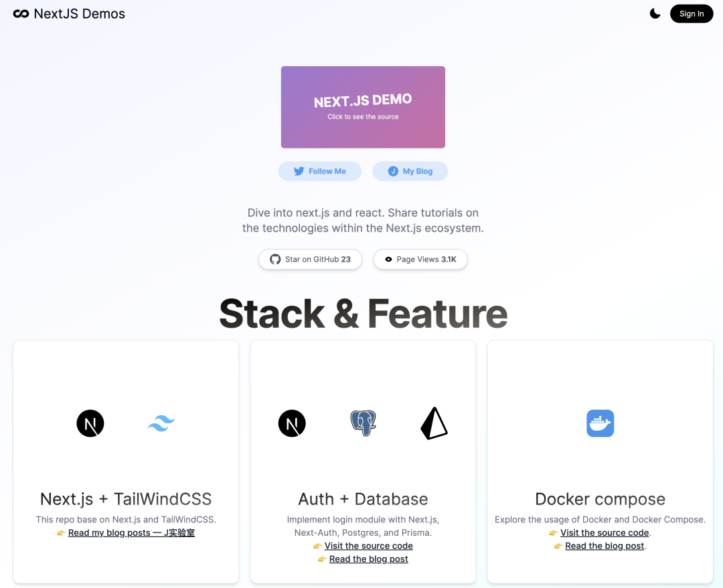This screenshot has height=588, width=723.
Task: Visit the source code in Docker card
Action: pos(605,532)
